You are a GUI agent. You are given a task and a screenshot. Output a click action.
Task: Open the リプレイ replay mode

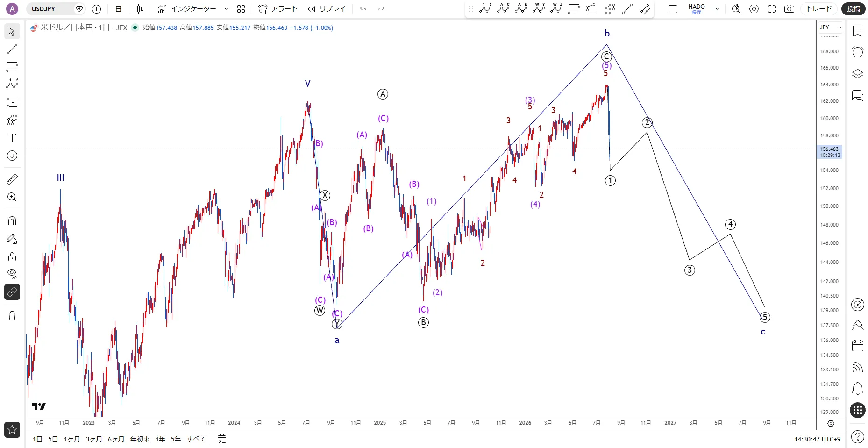tap(327, 9)
